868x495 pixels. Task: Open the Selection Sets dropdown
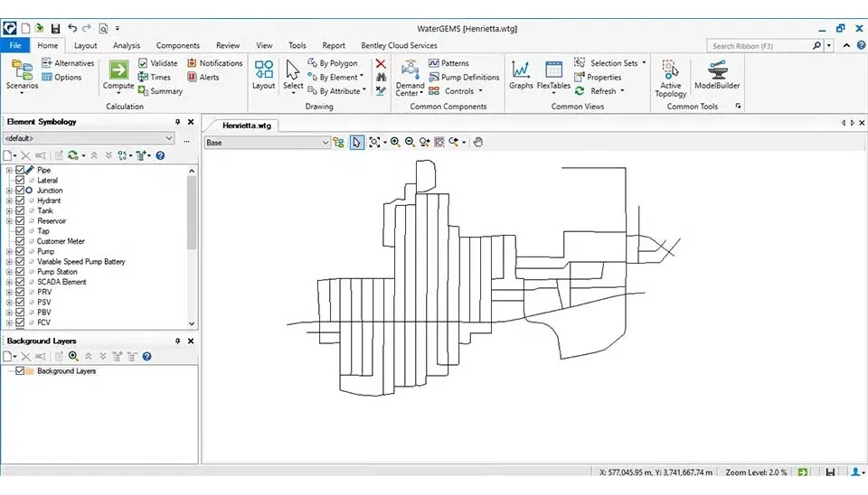click(x=644, y=63)
